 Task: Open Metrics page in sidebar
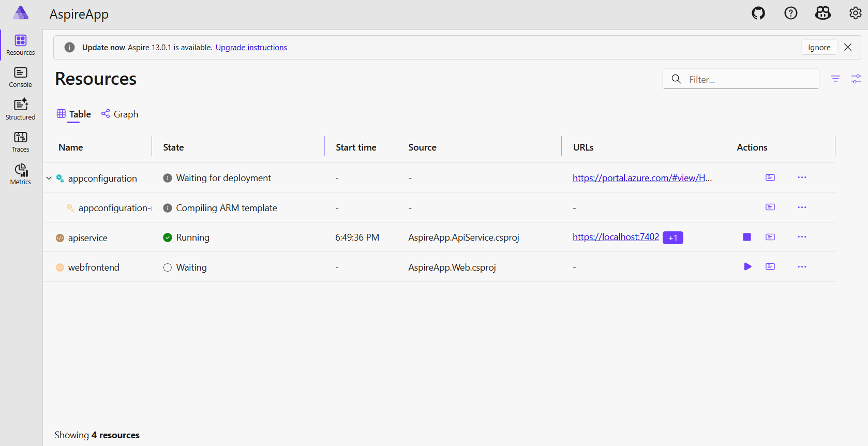pyautogui.click(x=21, y=174)
